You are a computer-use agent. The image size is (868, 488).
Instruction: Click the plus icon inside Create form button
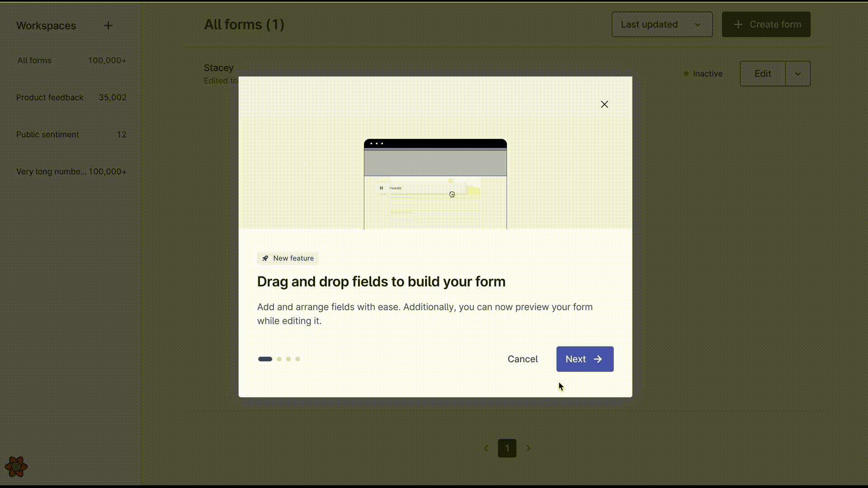(738, 24)
